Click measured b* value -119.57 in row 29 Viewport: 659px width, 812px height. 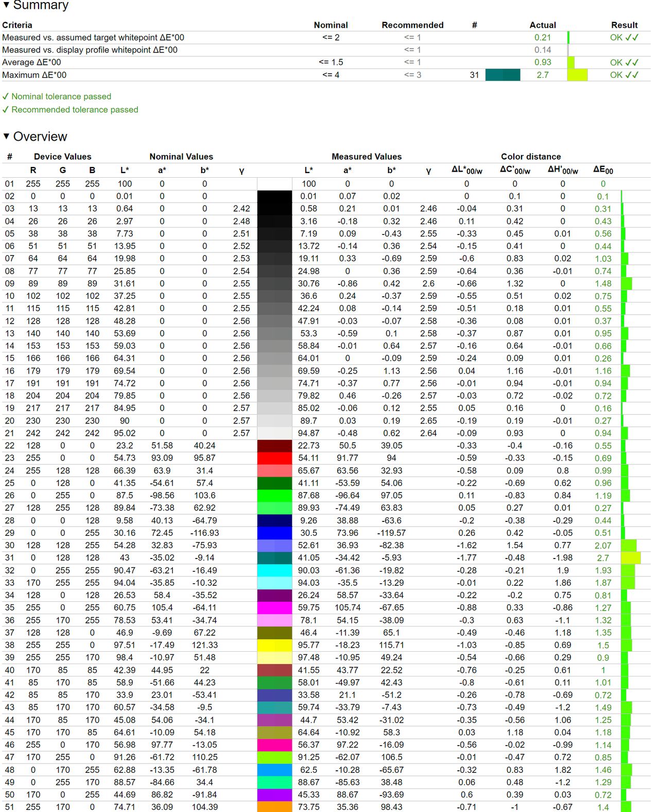coord(391,533)
